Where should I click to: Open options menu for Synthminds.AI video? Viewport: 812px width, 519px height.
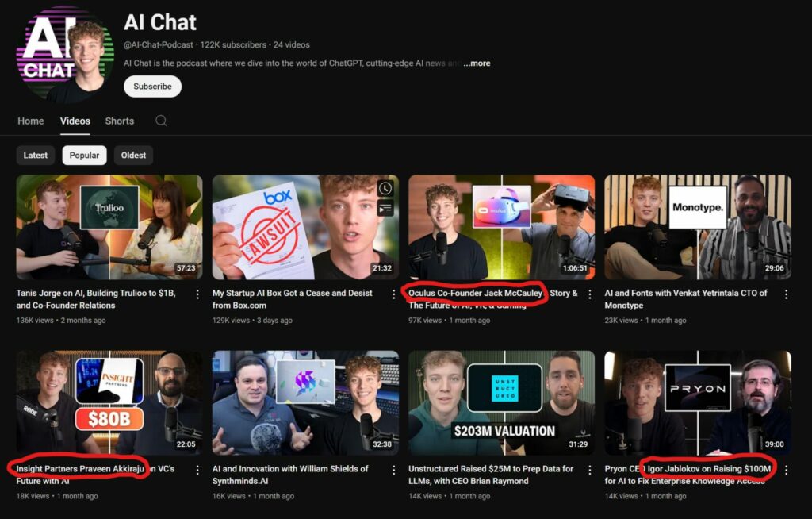394,470
